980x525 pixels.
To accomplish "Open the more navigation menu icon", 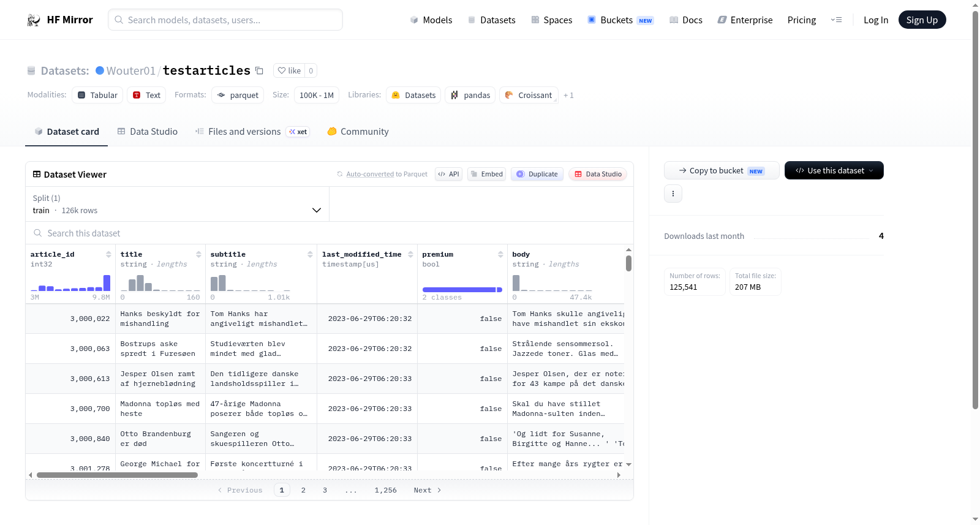I will coord(836,20).
